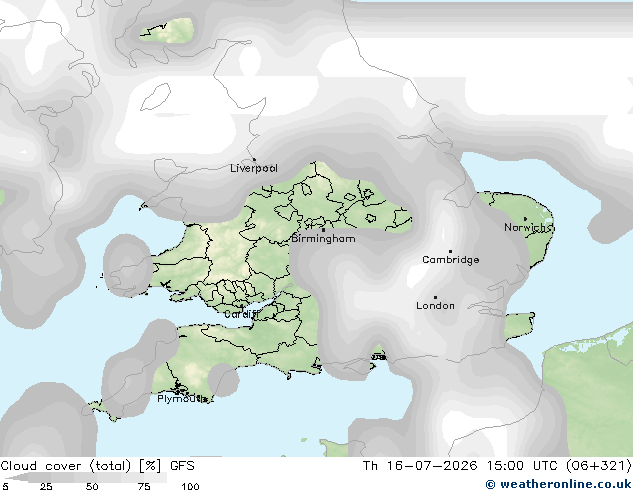Click the legend value 100
The height and width of the screenshot is (490, 634).
click(190, 486)
